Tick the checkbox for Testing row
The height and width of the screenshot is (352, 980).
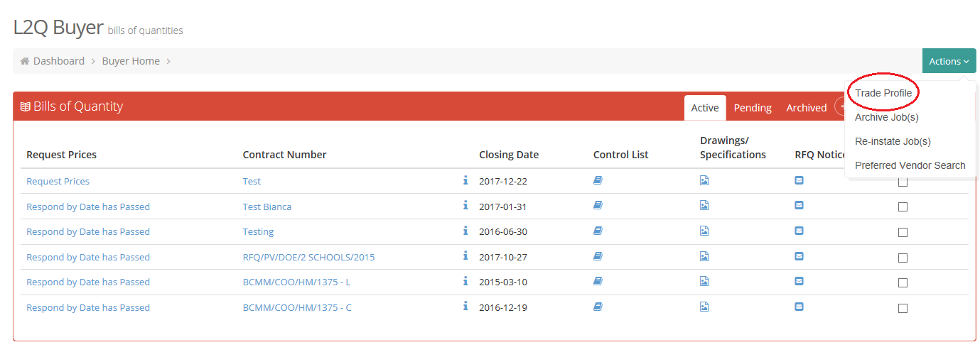(903, 232)
